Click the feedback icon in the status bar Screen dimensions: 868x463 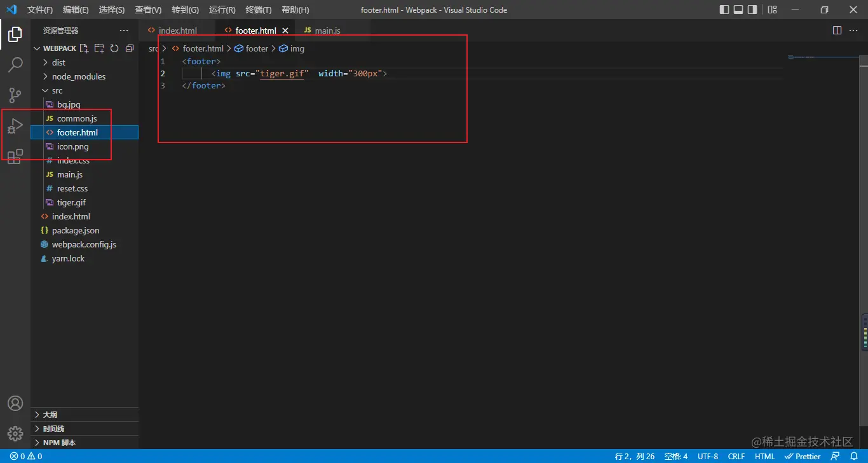click(836, 456)
